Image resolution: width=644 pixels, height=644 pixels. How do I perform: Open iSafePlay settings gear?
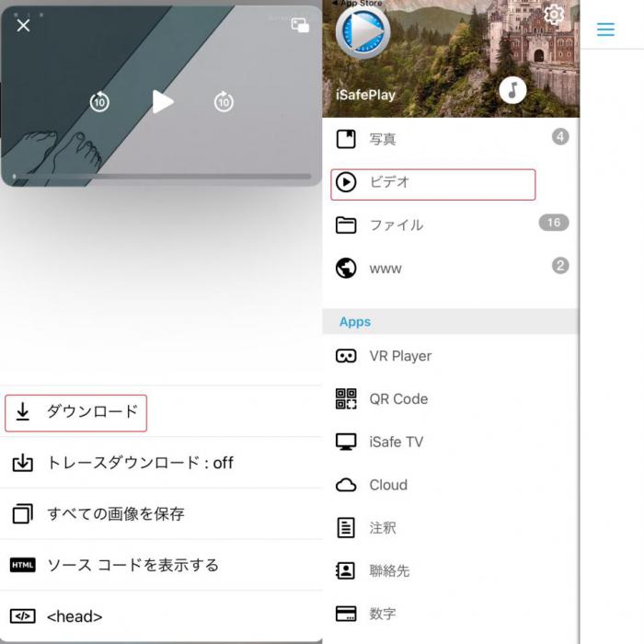click(554, 15)
